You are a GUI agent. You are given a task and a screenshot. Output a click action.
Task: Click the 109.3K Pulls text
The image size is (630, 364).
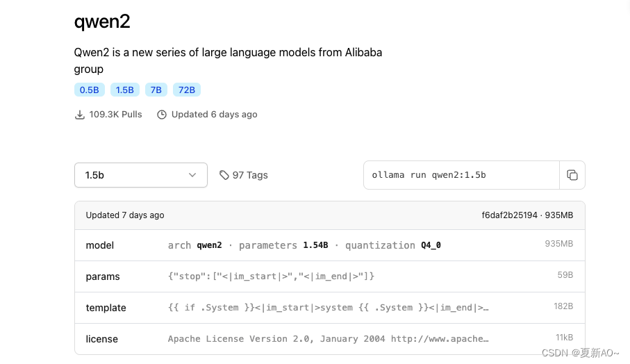coord(116,115)
